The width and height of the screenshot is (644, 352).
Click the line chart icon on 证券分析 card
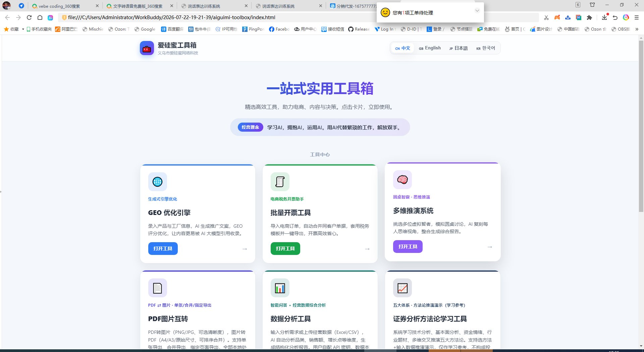click(402, 288)
